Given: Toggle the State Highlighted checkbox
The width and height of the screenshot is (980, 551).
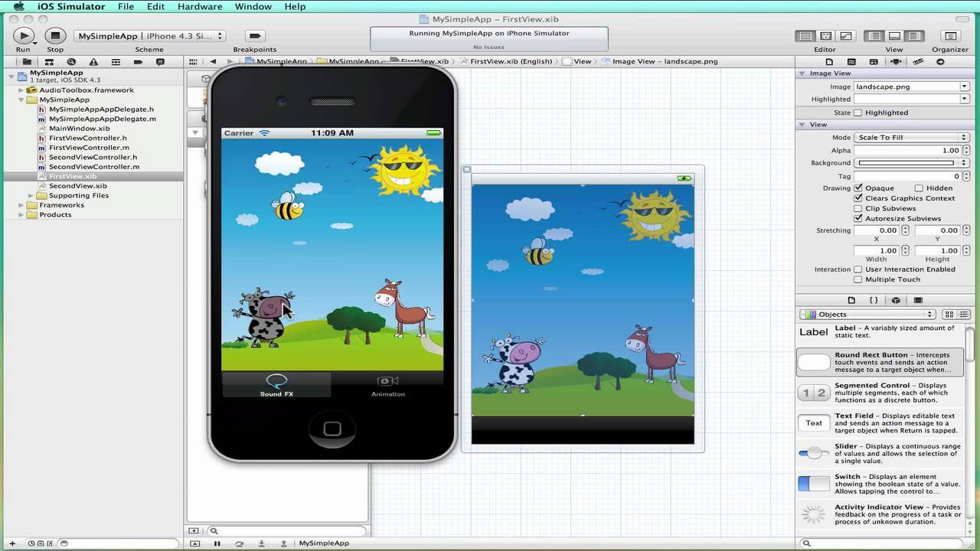Looking at the screenshot, I should tap(857, 112).
